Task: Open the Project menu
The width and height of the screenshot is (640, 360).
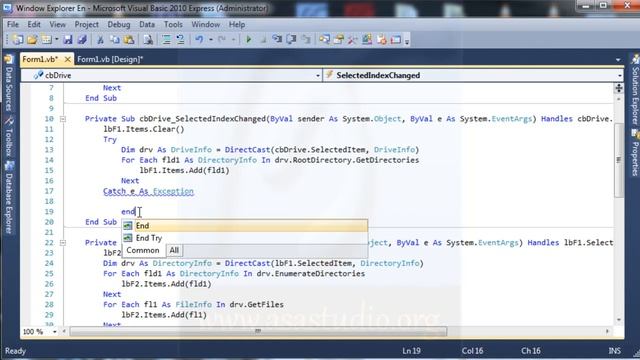Action: [87, 24]
